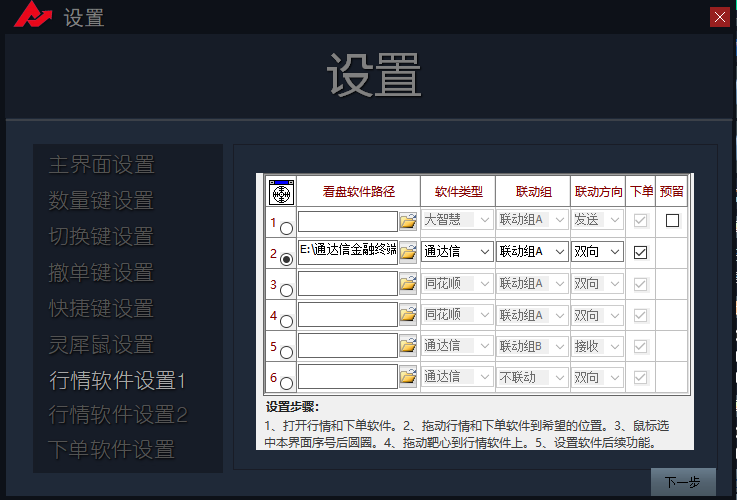Toggle 下单 checkbox in row 3

(640, 284)
